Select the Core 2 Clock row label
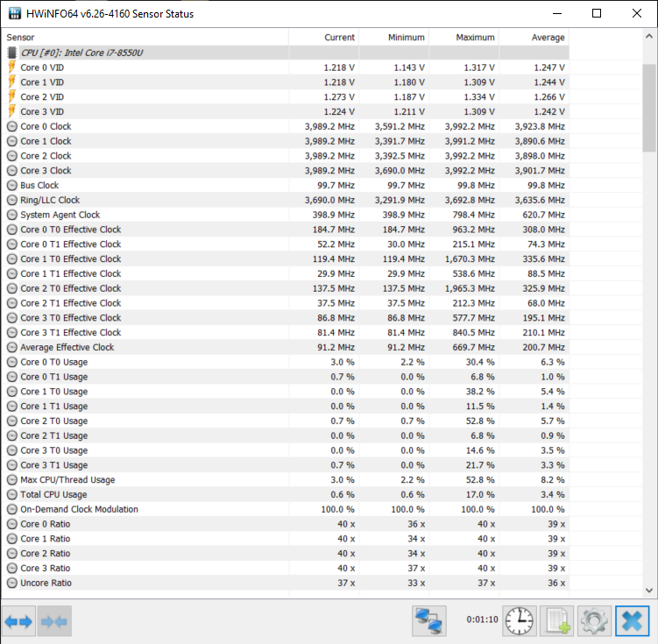The image size is (658, 644). click(x=46, y=156)
